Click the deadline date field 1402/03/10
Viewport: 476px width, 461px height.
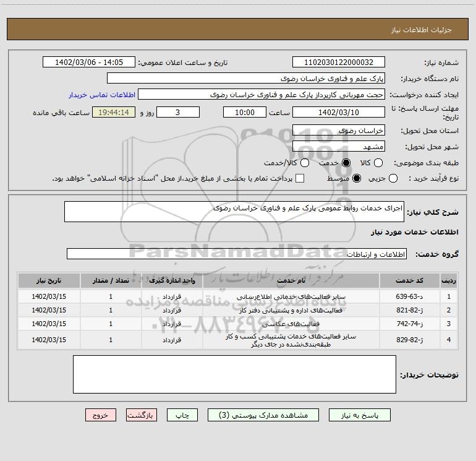click(339, 112)
